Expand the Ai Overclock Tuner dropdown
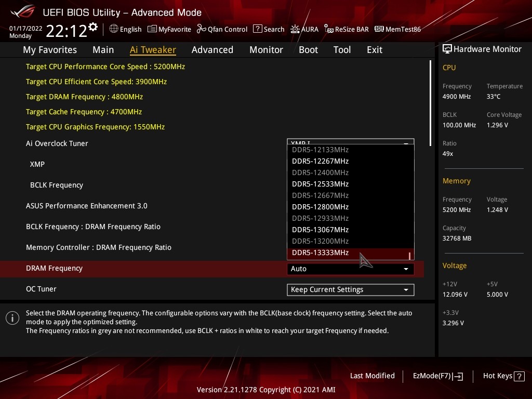 [x=350, y=142]
